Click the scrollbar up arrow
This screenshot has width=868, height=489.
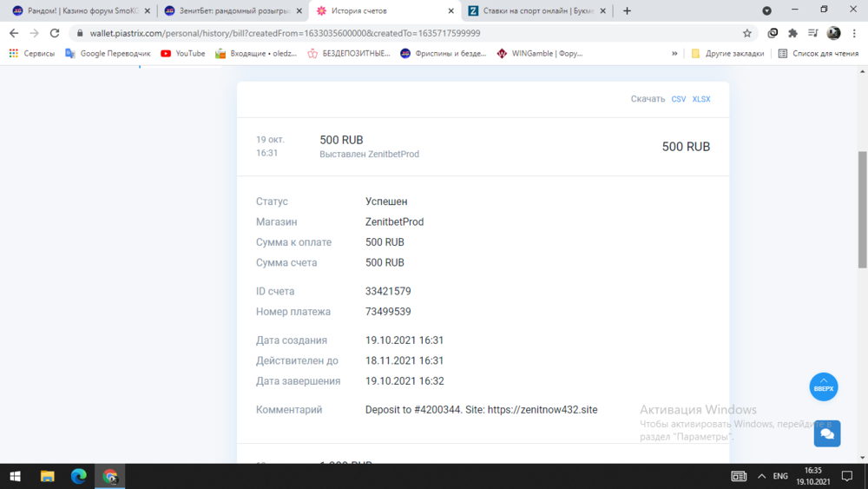click(863, 71)
